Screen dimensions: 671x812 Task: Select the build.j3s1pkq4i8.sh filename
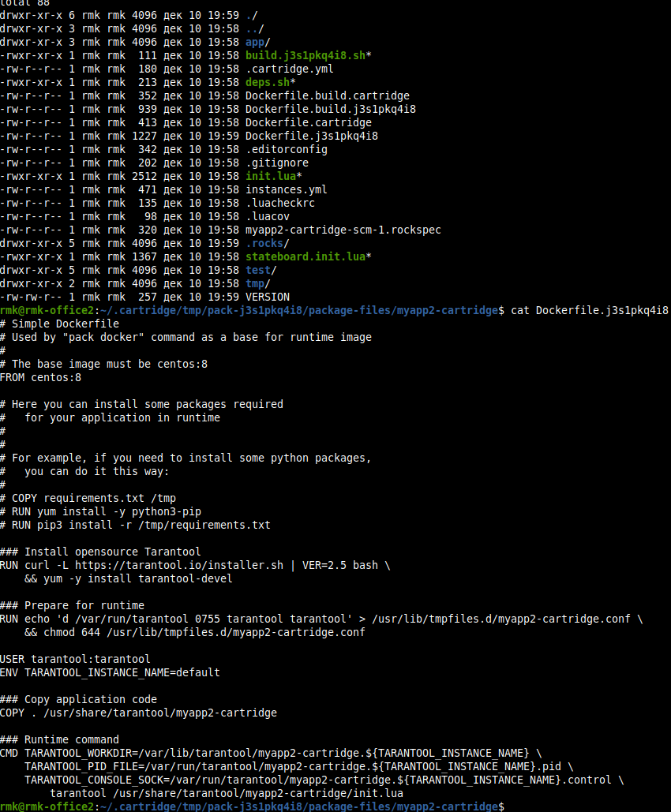(309, 56)
